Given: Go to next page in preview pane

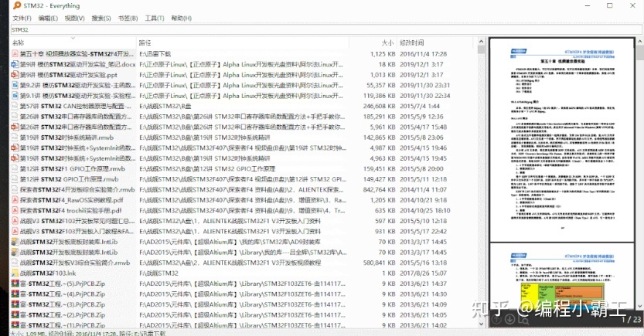Looking at the screenshot, I should click(x=509, y=320).
